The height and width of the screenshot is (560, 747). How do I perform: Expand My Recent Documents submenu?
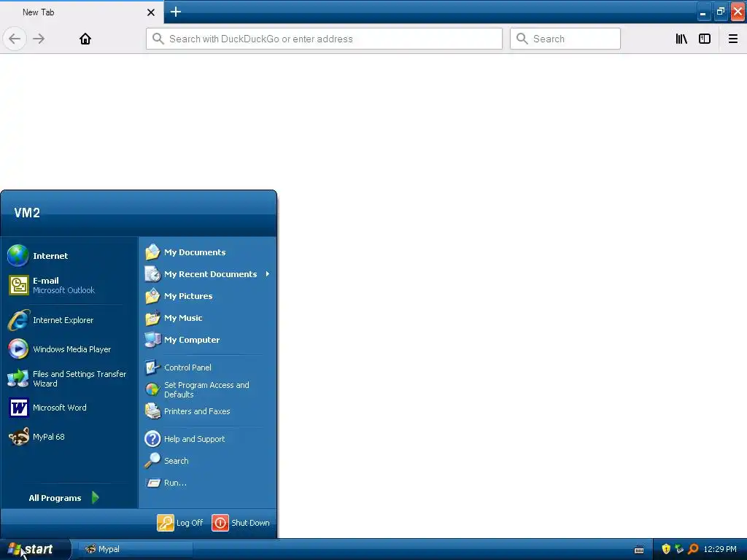pyautogui.click(x=208, y=274)
